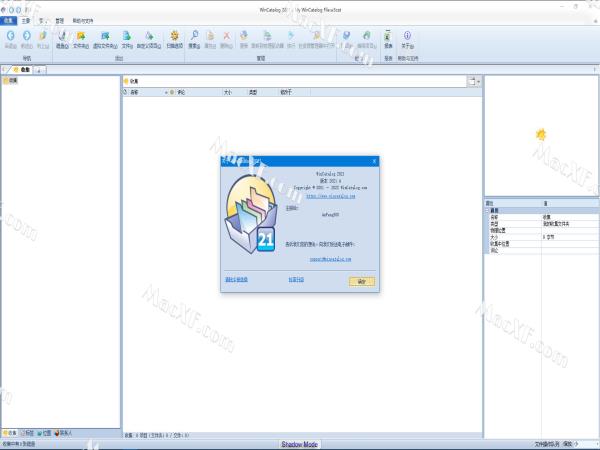Switch to Collection tab at bottom left

click(10, 433)
